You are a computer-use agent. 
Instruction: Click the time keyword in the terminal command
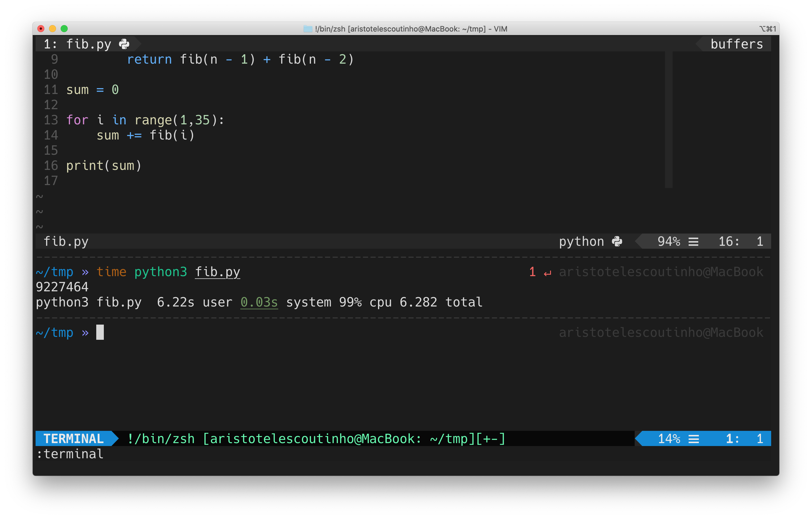111,272
